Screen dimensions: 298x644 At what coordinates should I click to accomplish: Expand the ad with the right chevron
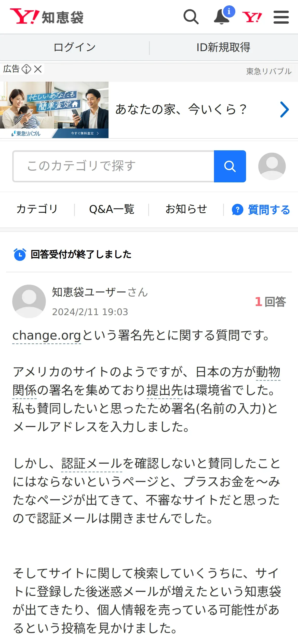click(x=284, y=110)
